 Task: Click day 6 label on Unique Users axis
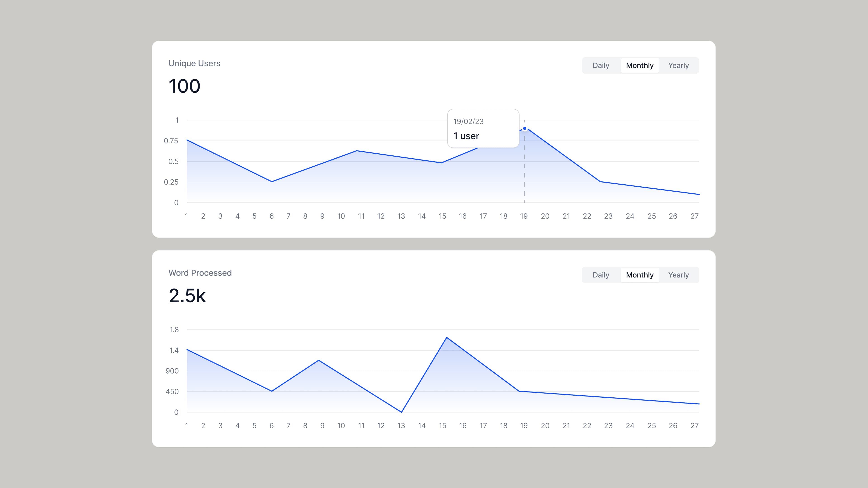(271, 216)
